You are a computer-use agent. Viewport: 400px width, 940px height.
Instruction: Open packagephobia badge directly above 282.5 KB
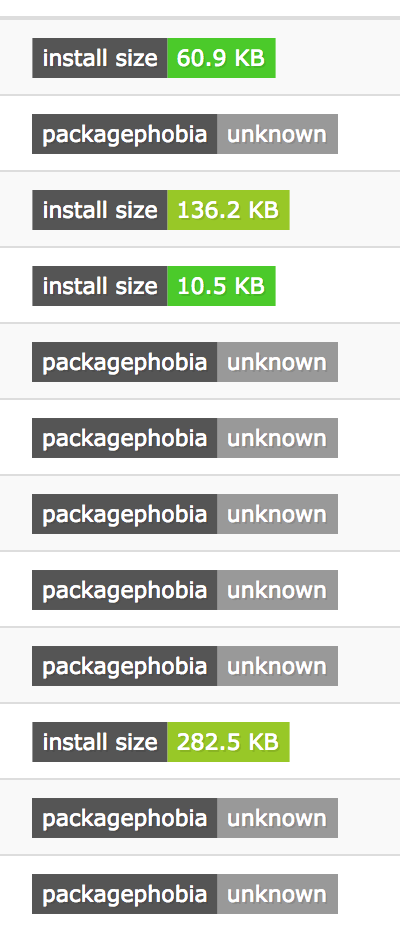click(185, 666)
